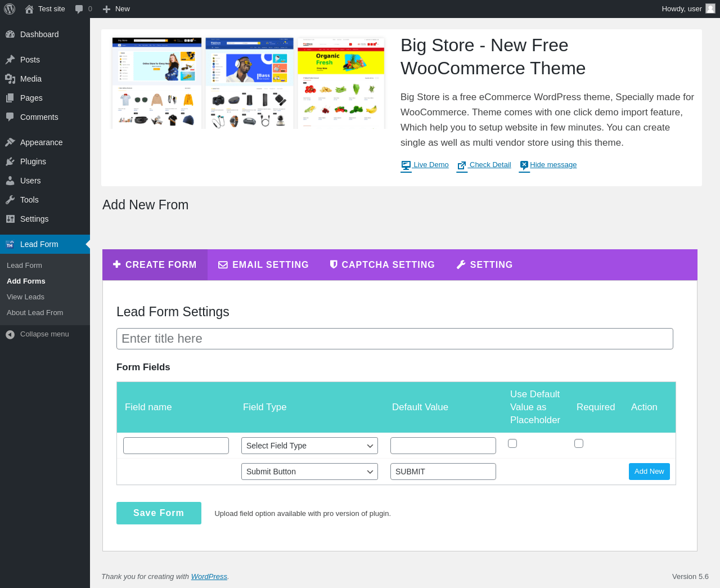The image size is (720, 588).
Task: Open the Lead Form submenu item
Action: click(24, 266)
